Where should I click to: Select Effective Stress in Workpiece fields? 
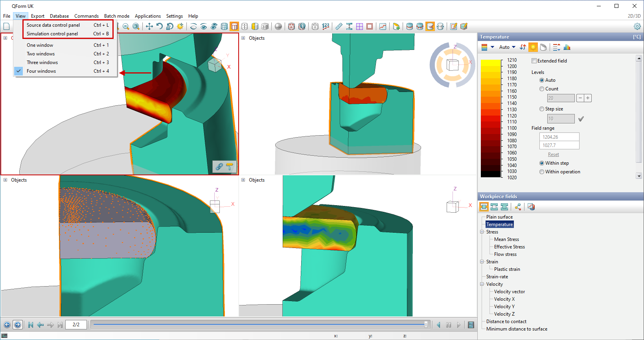click(509, 247)
